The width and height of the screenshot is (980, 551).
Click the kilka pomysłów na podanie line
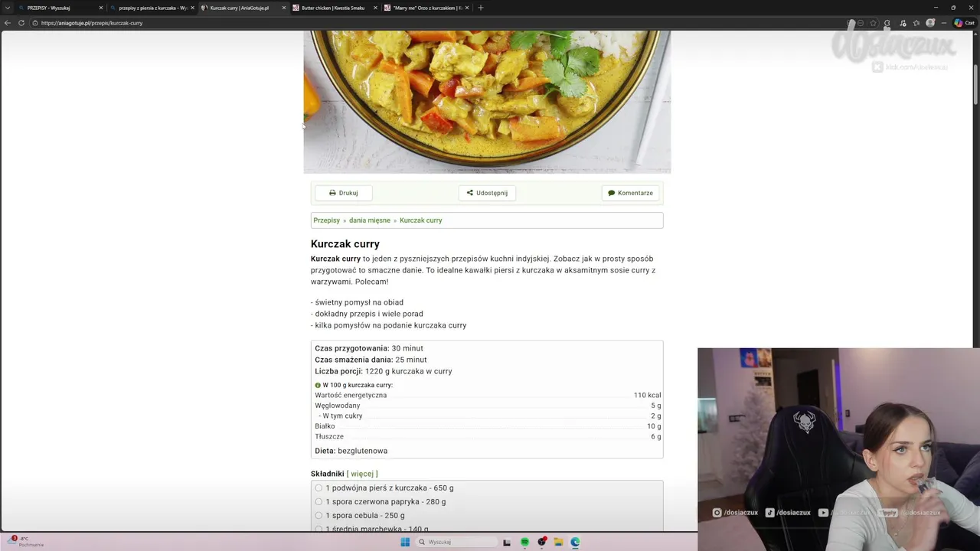coord(389,325)
